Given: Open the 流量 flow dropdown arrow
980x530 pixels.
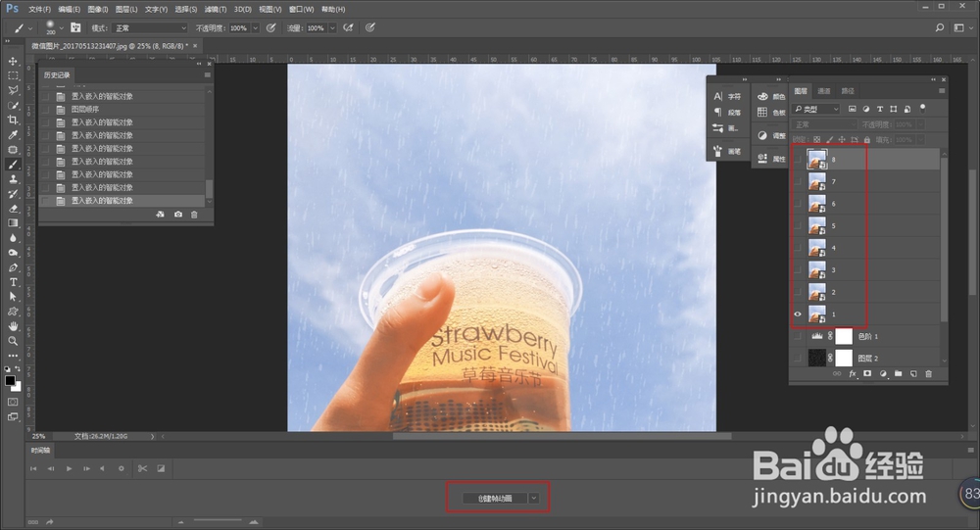Looking at the screenshot, I should pyautogui.click(x=332, y=28).
